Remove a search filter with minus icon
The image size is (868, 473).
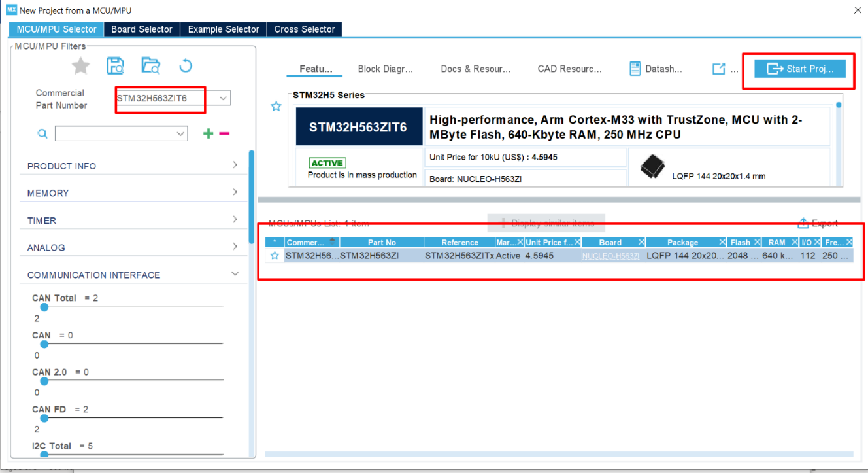pos(224,133)
